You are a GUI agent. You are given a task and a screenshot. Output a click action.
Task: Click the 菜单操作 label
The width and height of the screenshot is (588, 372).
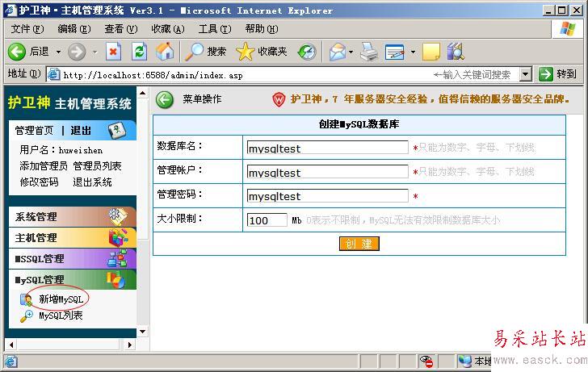tap(202, 99)
